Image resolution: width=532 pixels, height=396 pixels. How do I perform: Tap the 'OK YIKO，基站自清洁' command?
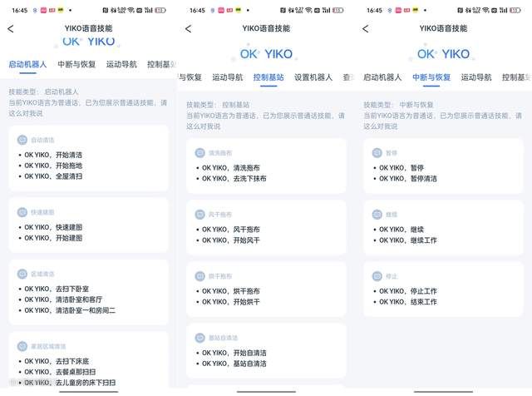(x=234, y=364)
